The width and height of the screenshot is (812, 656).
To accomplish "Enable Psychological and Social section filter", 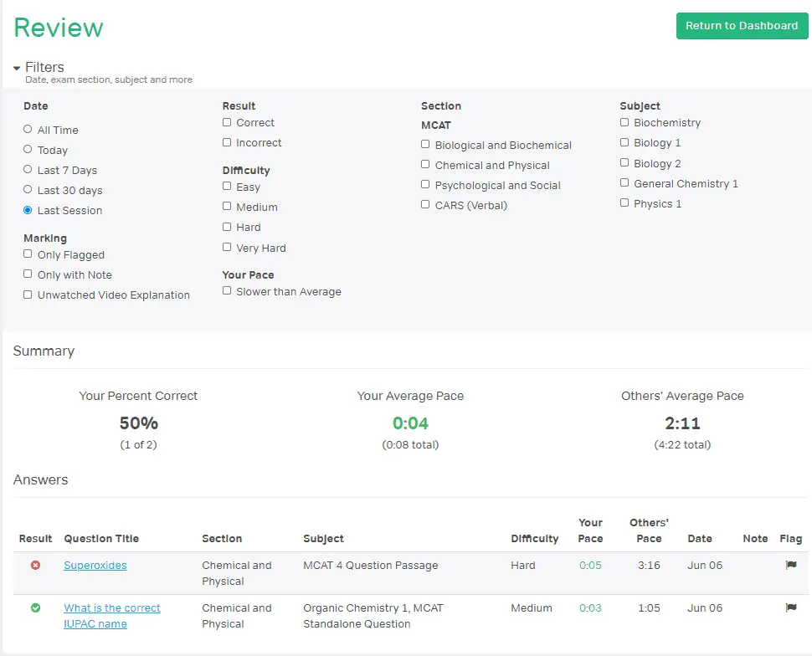I will [x=426, y=185].
